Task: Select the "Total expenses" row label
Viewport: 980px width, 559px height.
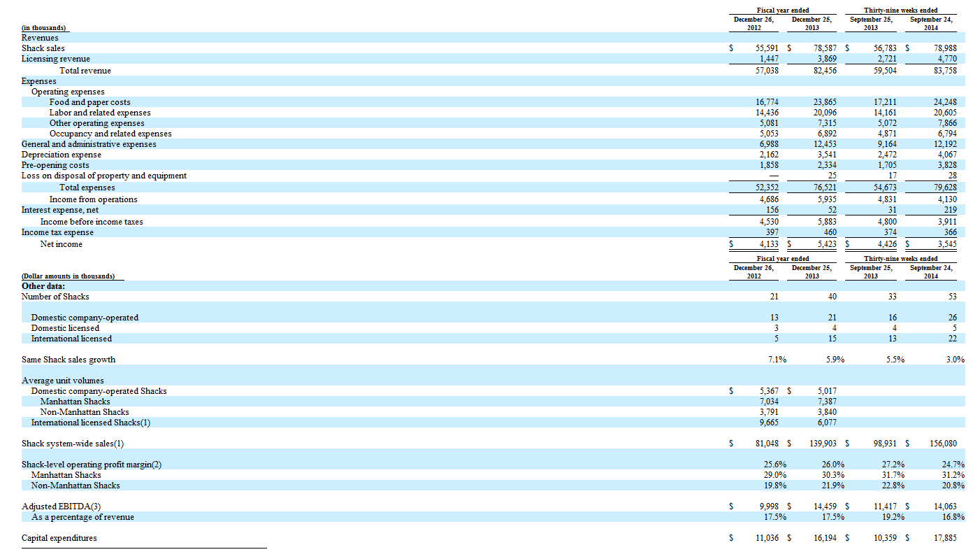Action: 87,187
